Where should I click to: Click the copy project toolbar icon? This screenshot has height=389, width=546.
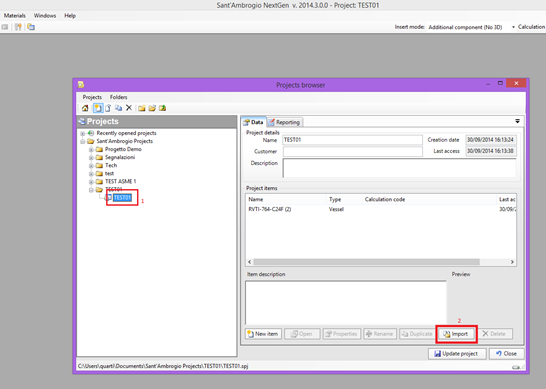click(118, 108)
